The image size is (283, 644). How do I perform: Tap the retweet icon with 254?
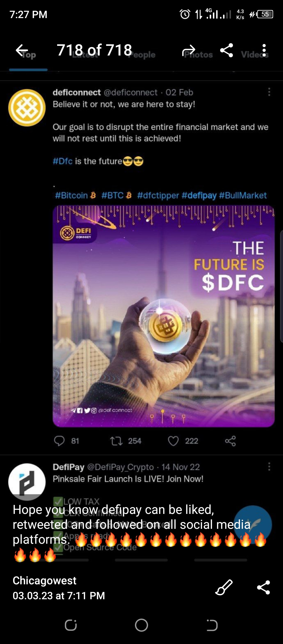116,441
